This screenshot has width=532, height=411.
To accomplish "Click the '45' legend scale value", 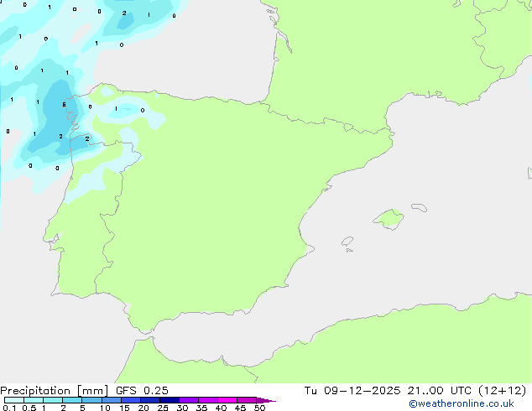I will pyautogui.click(x=240, y=408).
